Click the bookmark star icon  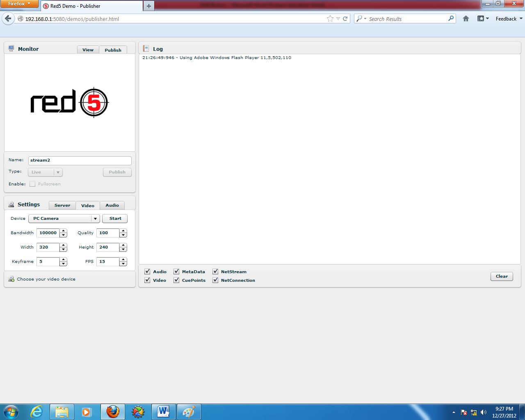pyautogui.click(x=329, y=18)
